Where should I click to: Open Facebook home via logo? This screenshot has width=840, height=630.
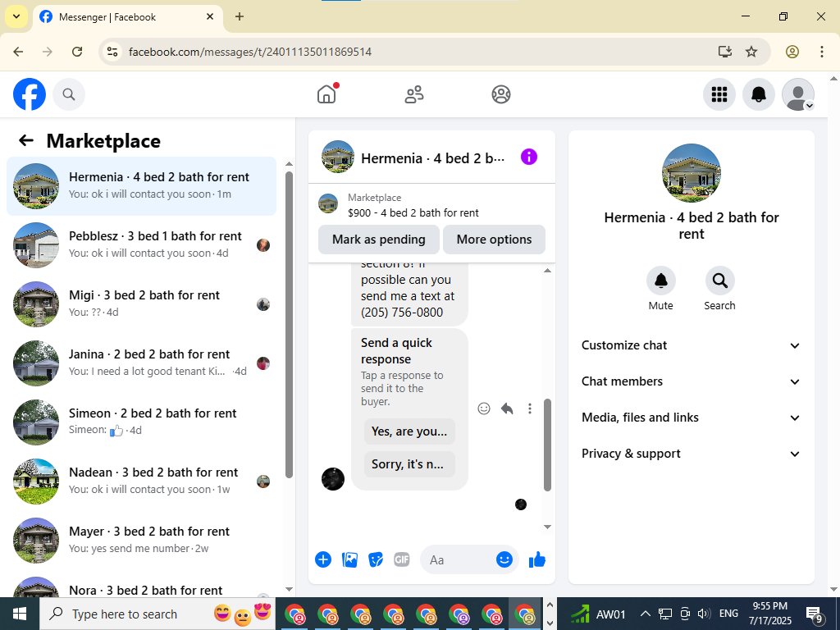tap(30, 94)
